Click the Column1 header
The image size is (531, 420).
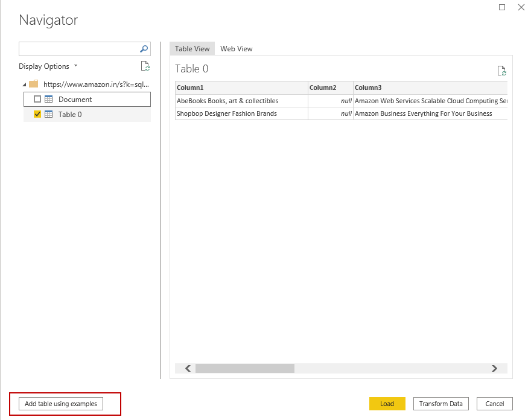pyautogui.click(x=241, y=87)
